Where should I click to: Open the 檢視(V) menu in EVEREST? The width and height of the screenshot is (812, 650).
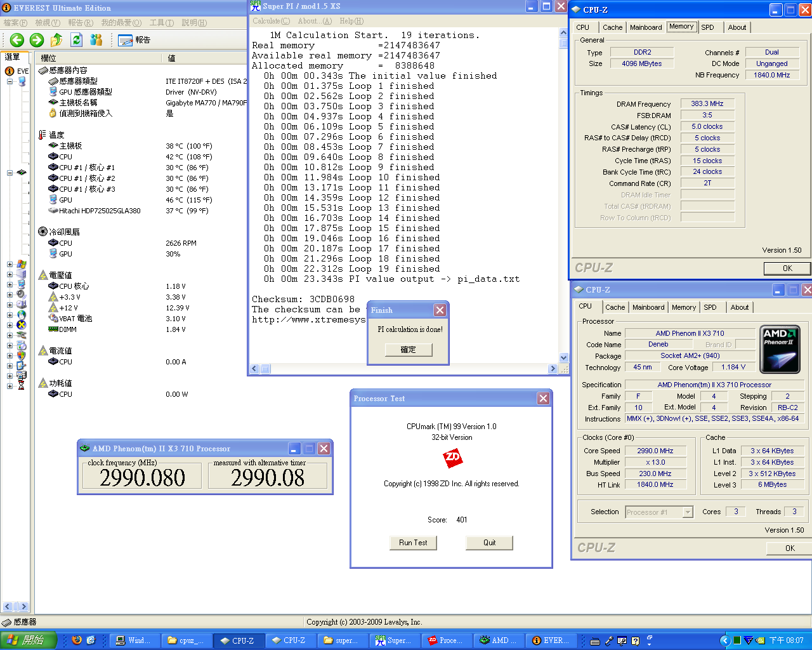(x=48, y=23)
